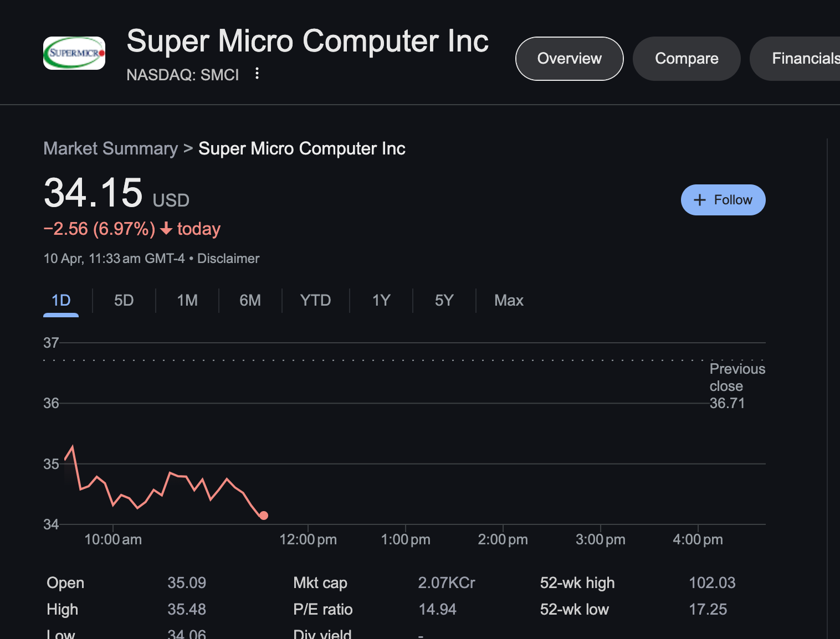Screen dimensions: 840x639
Task: Click the 4:00 pm time axis label
Action: pos(698,539)
